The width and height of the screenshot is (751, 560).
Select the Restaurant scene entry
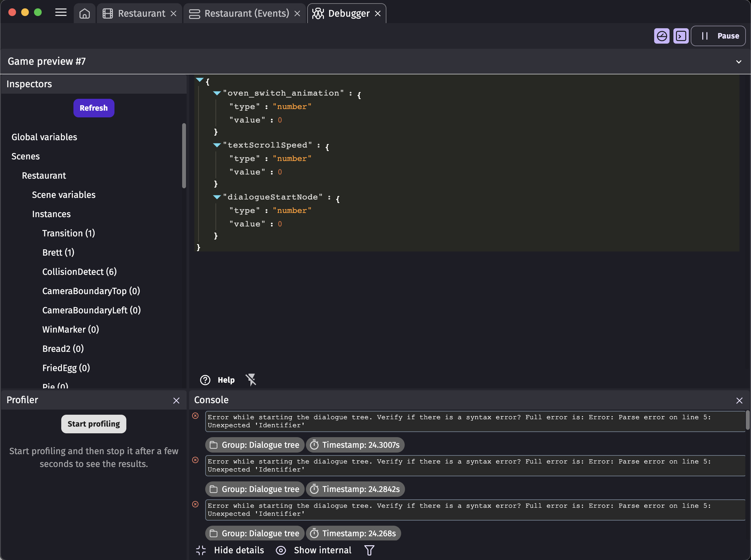(44, 175)
